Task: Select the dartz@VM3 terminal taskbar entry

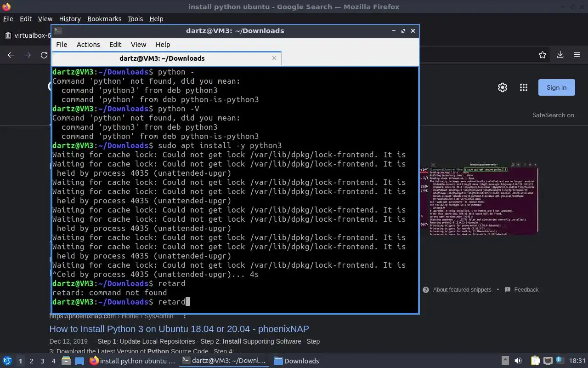Action: point(224,361)
